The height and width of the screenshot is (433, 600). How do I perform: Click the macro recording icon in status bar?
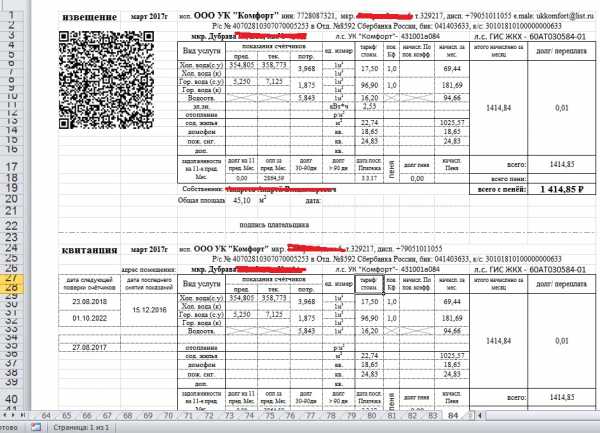(34, 427)
